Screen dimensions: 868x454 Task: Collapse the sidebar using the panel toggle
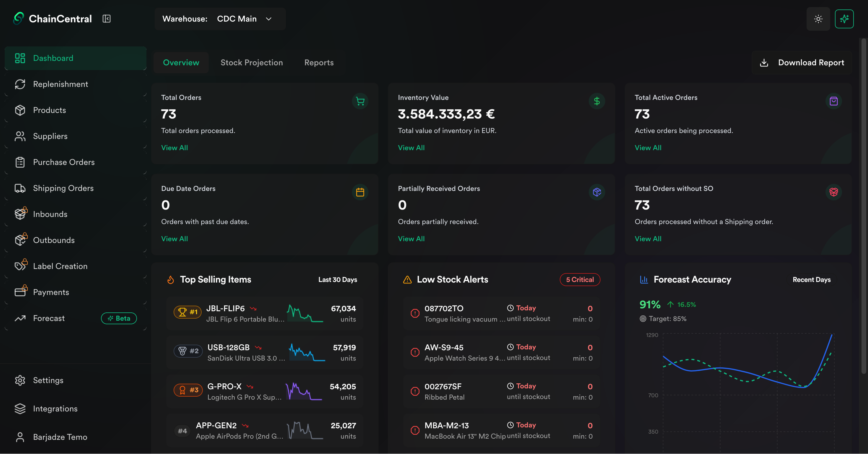[107, 19]
